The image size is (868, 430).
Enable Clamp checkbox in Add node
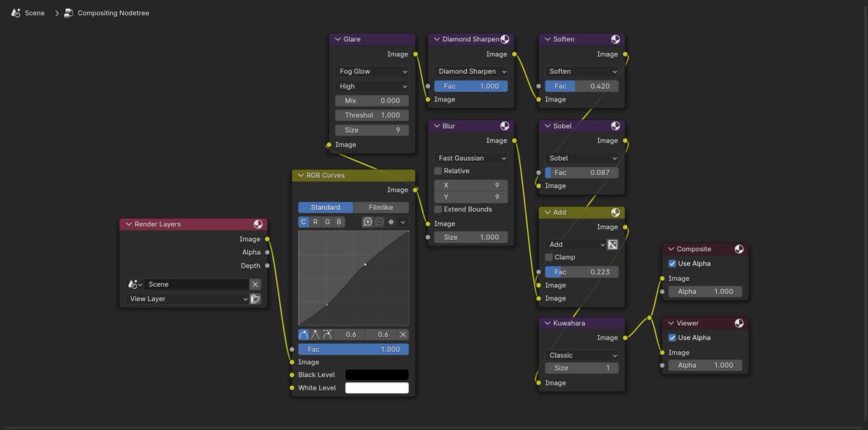tap(549, 257)
